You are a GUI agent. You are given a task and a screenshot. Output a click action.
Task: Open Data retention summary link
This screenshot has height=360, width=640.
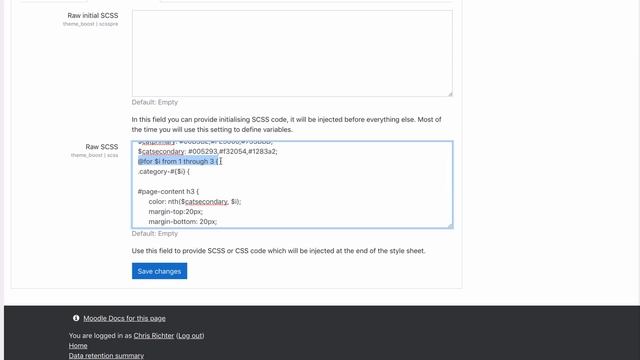coord(106,356)
